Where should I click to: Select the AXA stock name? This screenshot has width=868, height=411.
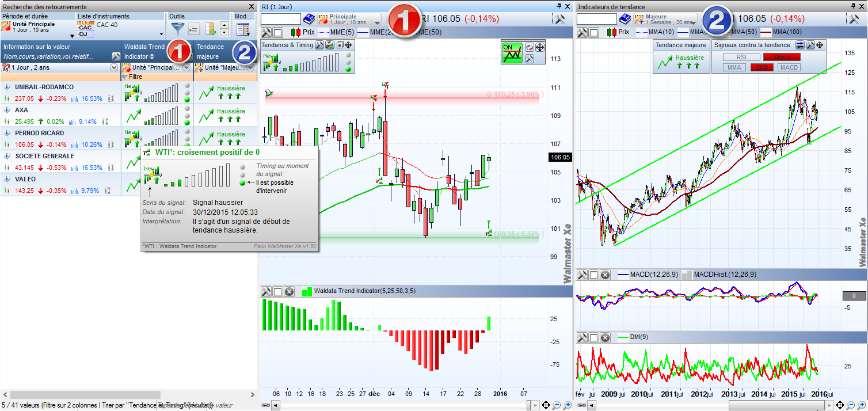point(21,110)
